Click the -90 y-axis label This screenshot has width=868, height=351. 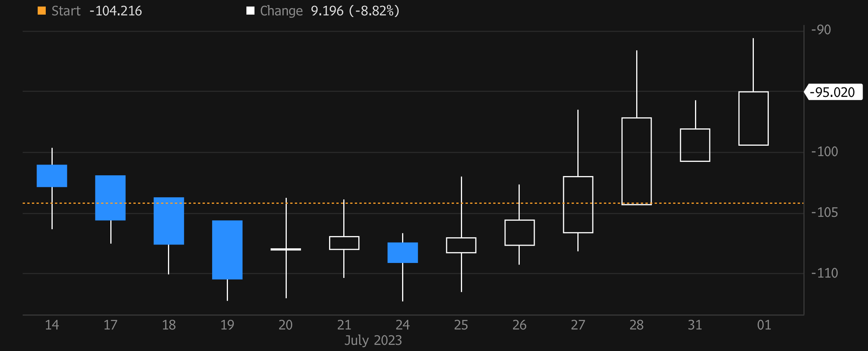click(x=821, y=30)
